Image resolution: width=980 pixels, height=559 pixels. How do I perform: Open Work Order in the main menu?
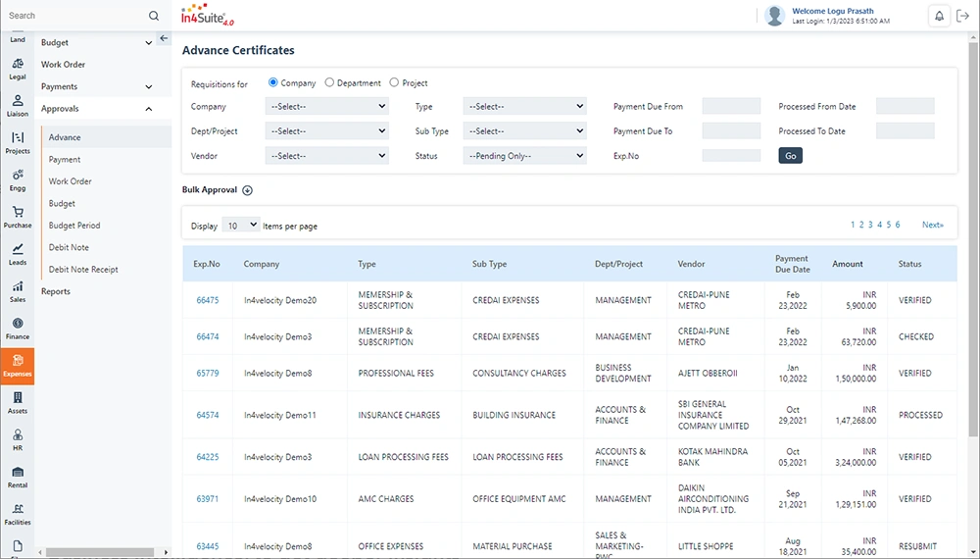click(x=63, y=65)
